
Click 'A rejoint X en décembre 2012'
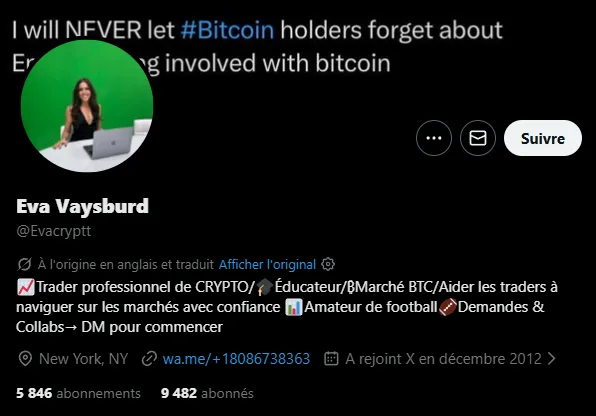point(443,359)
